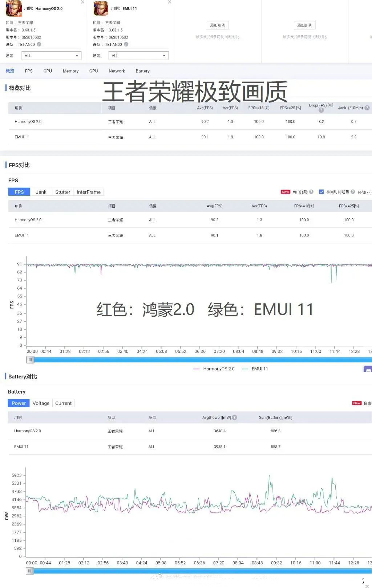Select the Stutter chart sub-tab
Image resolution: width=372 pixels, height=588 pixels.
click(63, 192)
